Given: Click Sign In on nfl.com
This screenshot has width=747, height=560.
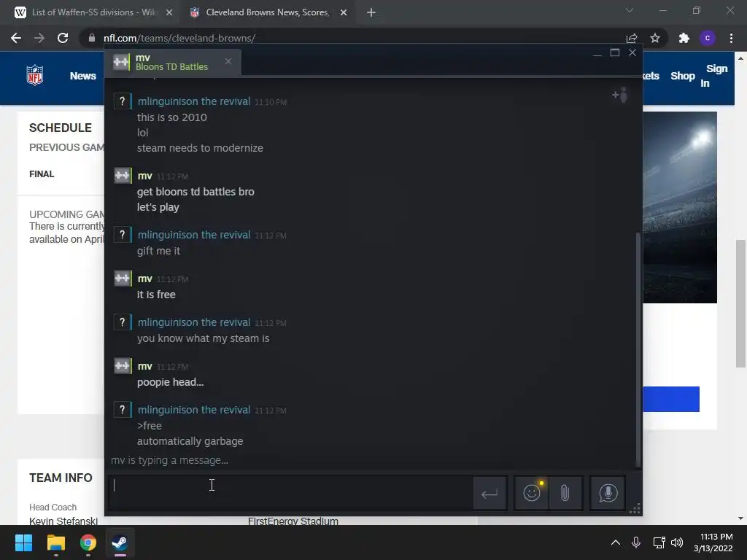Looking at the screenshot, I should [713, 76].
